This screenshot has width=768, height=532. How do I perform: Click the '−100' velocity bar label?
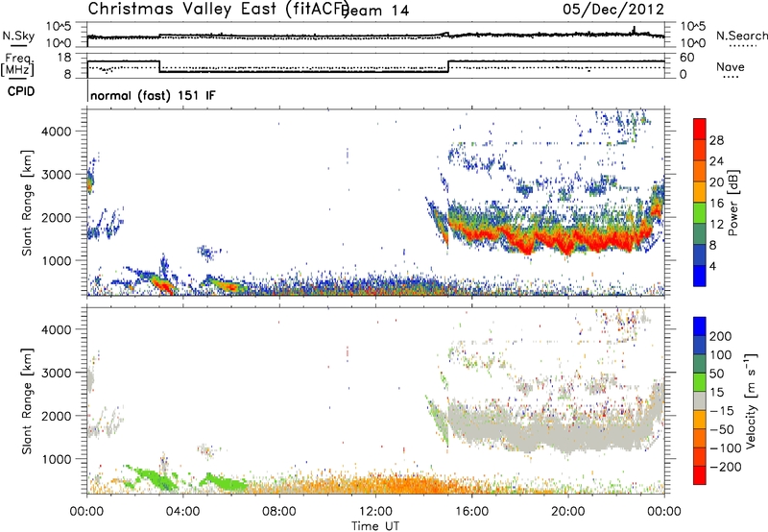726,448
